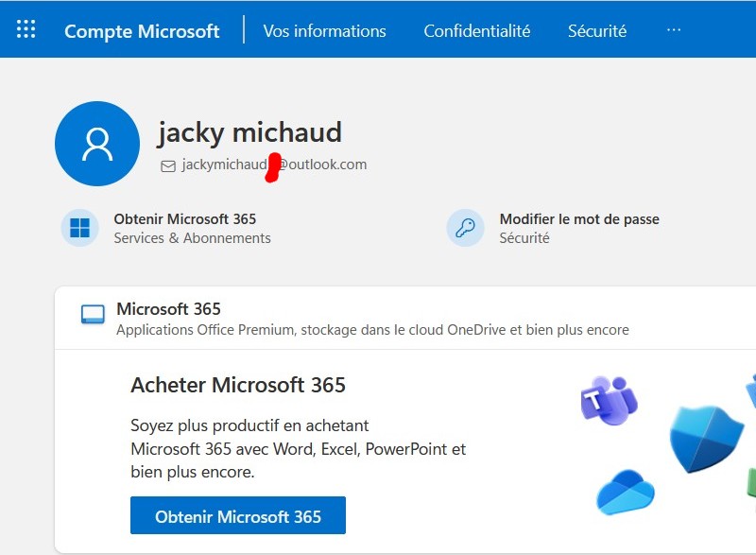The width and height of the screenshot is (756, 555).
Task: Click the jackymichaud outlook.com email address
Action: pyautogui.click(x=274, y=165)
